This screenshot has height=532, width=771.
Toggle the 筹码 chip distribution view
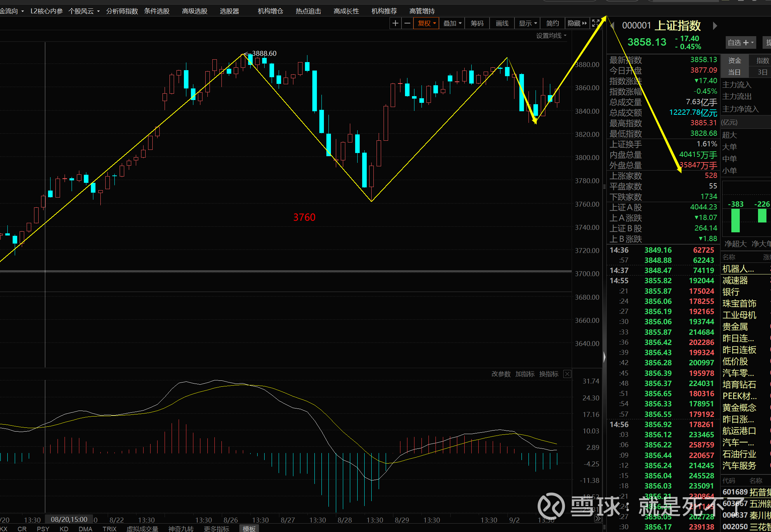tap(477, 24)
